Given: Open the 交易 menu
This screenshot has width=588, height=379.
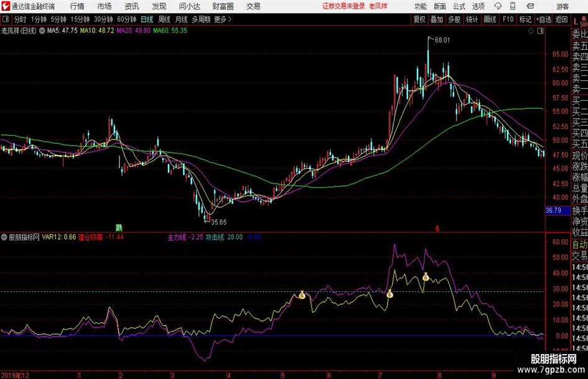Looking at the screenshot, I should tap(253, 6).
